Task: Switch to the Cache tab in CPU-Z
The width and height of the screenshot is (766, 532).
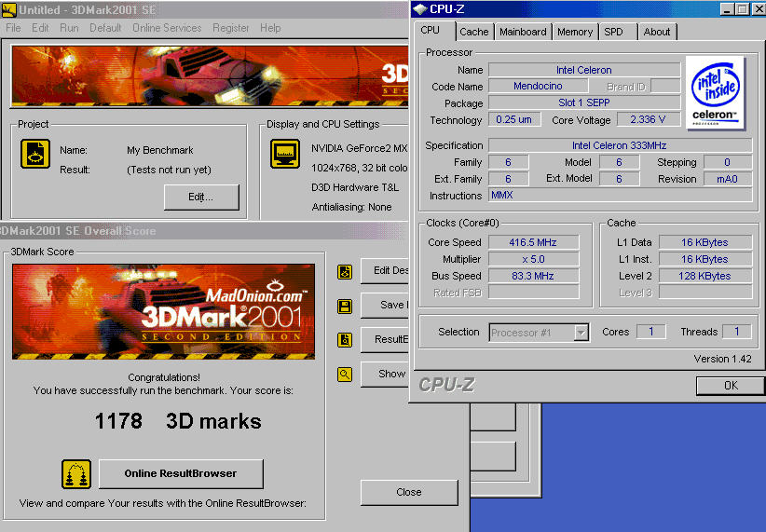Action: pos(474,32)
